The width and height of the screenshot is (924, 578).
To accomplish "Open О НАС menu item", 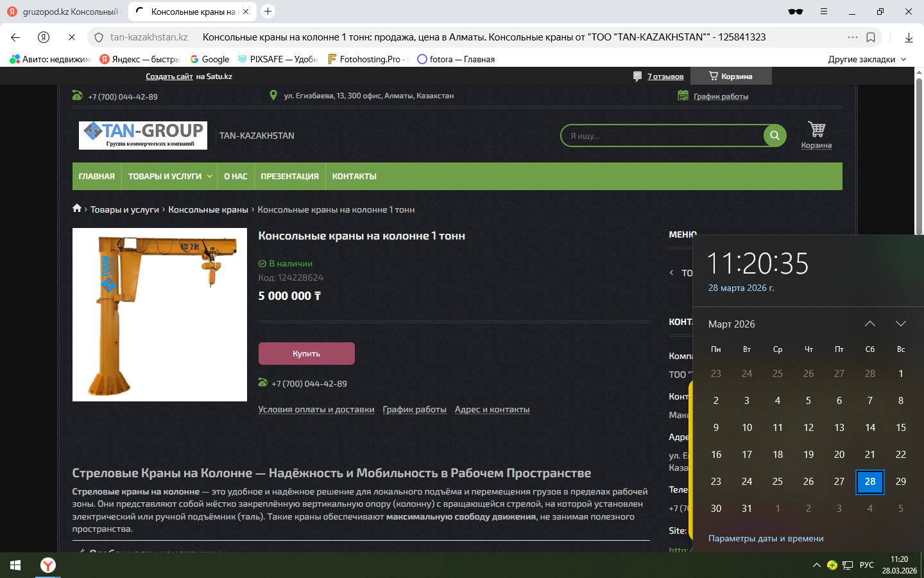I will (x=235, y=177).
